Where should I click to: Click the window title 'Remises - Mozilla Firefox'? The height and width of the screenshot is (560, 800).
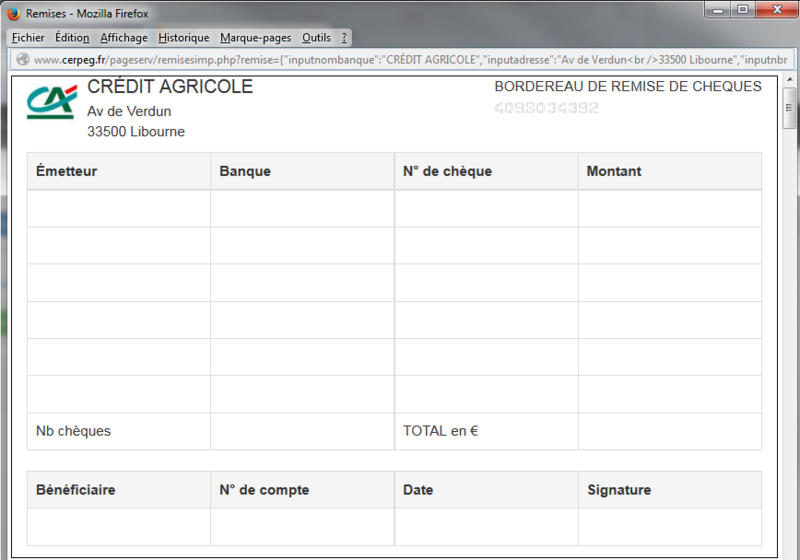(87, 14)
